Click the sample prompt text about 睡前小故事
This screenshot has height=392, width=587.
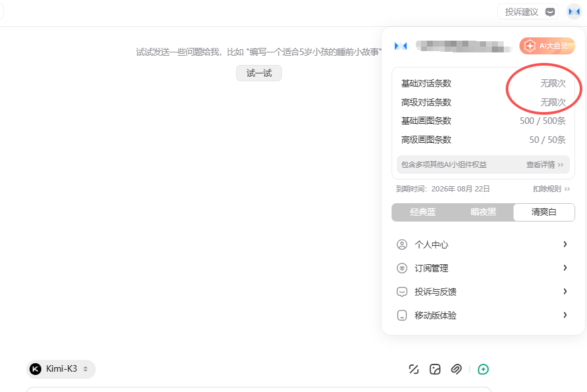(259, 52)
